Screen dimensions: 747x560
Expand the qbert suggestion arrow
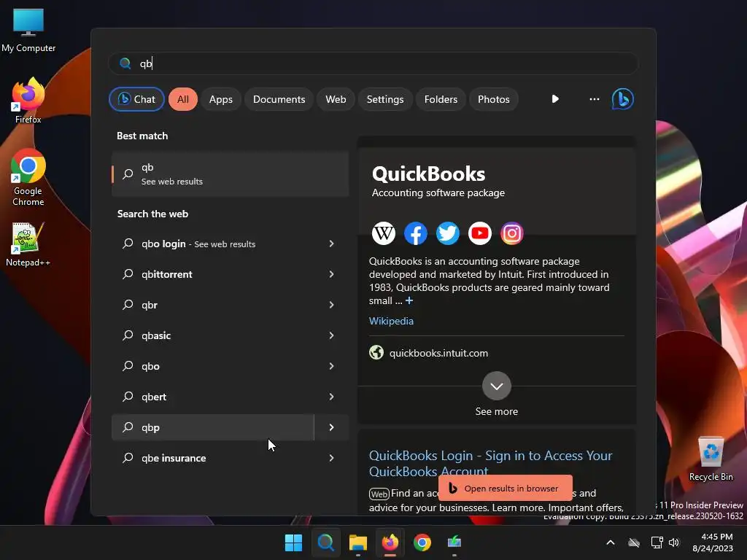point(332,397)
